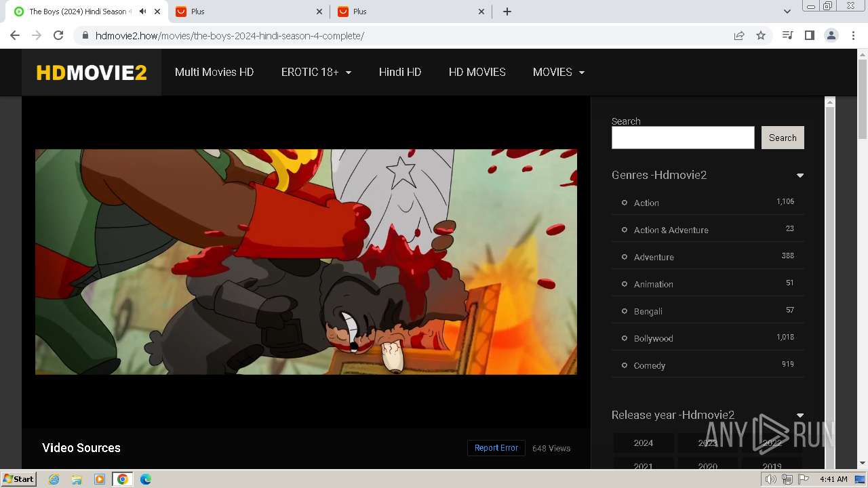Share this page from address bar

(739, 35)
